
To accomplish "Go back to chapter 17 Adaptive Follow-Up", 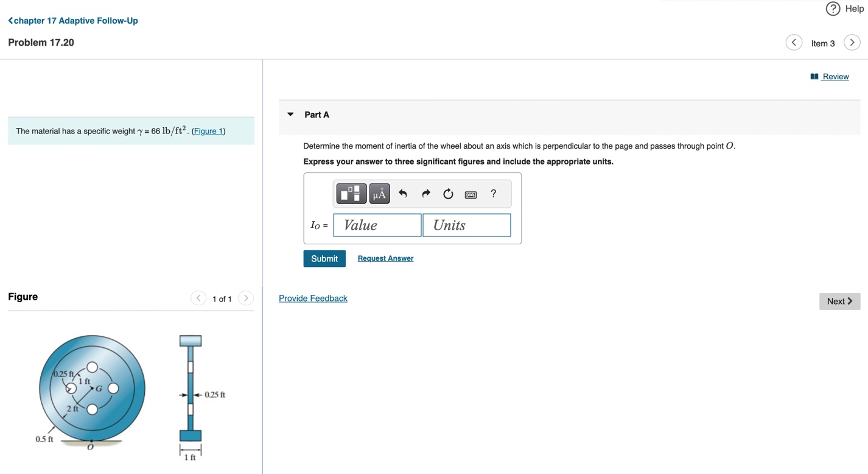I will click(73, 21).
